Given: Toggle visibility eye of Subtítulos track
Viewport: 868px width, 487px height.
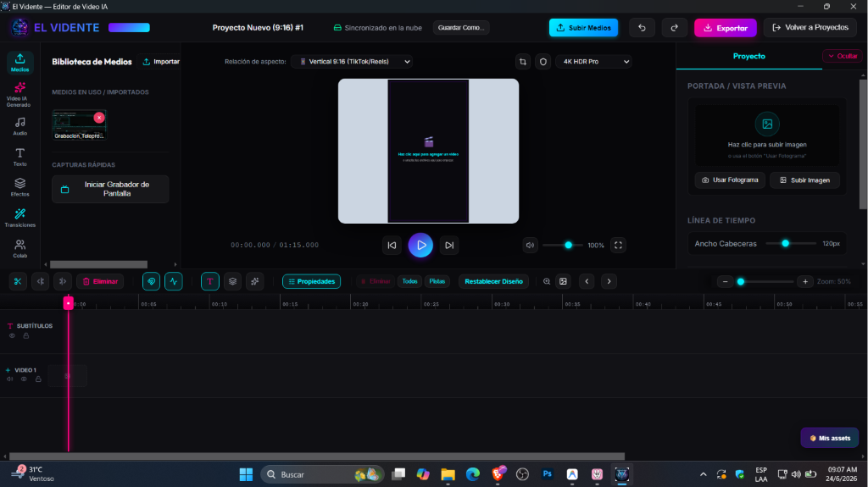Looking at the screenshot, I should click(x=12, y=335).
